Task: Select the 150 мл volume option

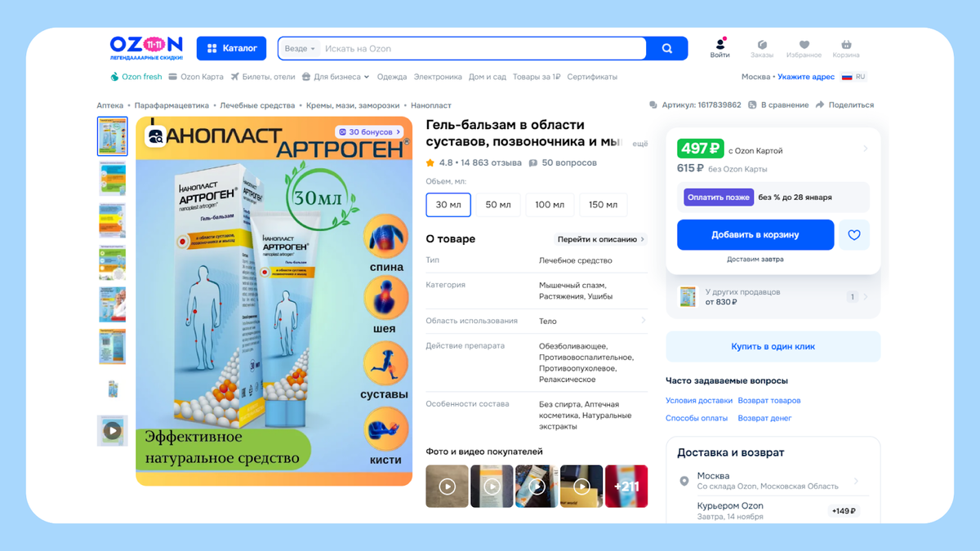Action: click(x=603, y=205)
